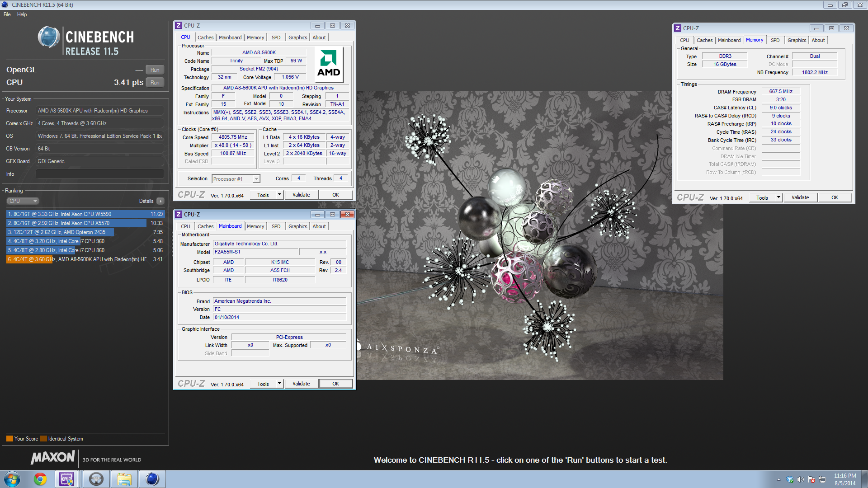
Task: Select the Core i7 960 ranking row
Action: [85, 241]
